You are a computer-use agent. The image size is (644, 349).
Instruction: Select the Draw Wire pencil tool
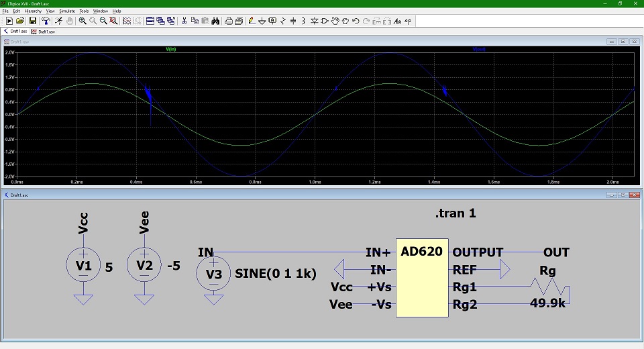251,21
